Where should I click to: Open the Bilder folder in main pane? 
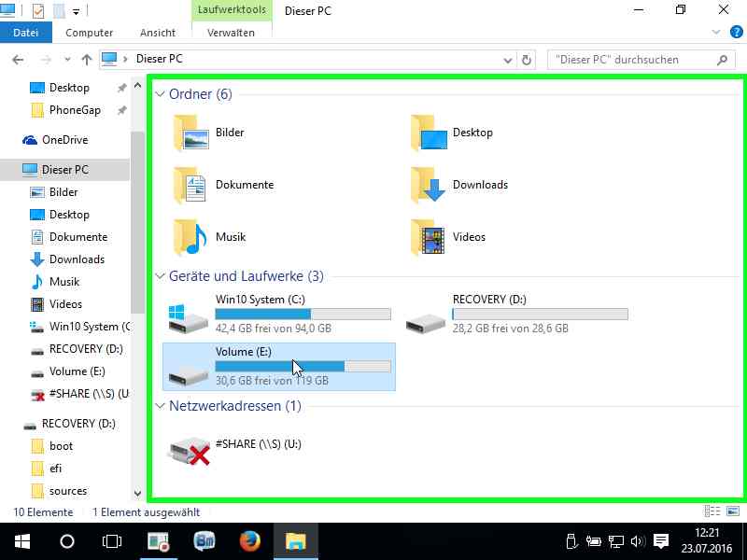tap(209, 133)
